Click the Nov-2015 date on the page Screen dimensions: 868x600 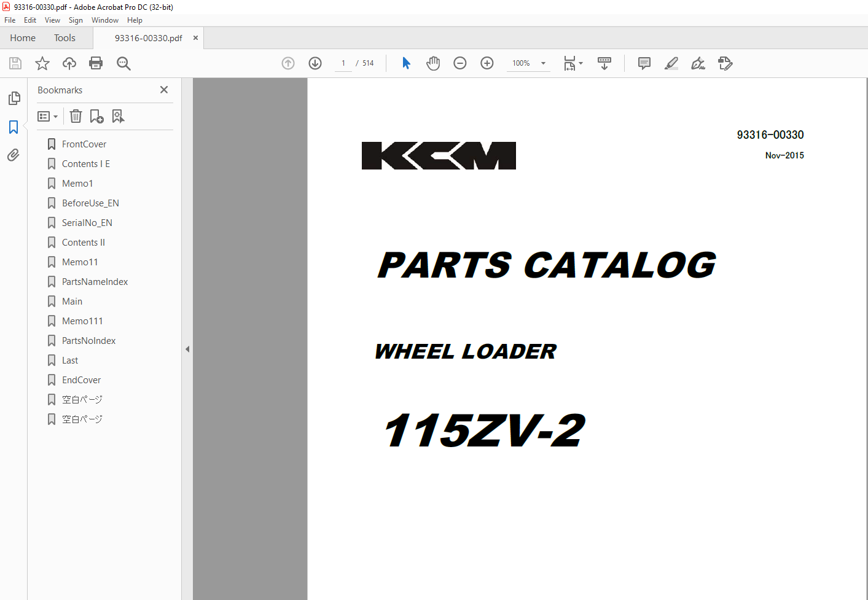point(784,155)
